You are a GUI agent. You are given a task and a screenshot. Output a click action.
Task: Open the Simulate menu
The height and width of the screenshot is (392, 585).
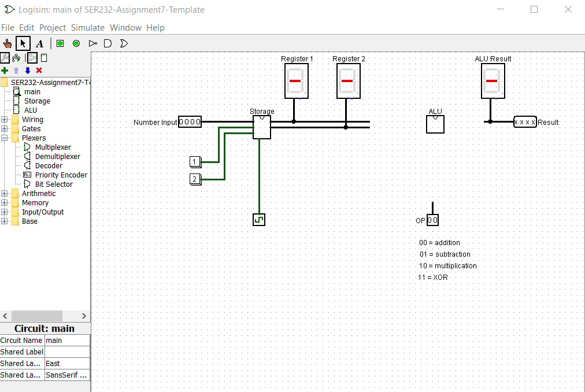pos(88,27)
